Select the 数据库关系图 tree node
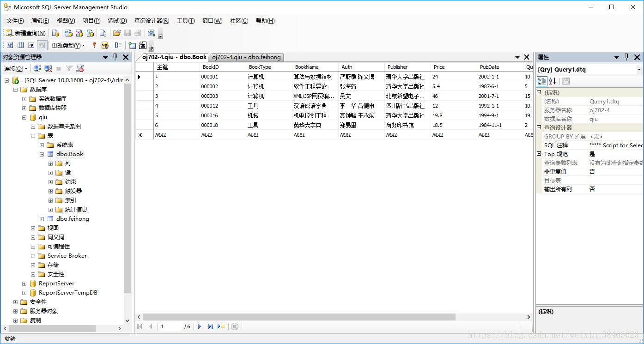This screenshot has height=344, width=644. (64, 127)
